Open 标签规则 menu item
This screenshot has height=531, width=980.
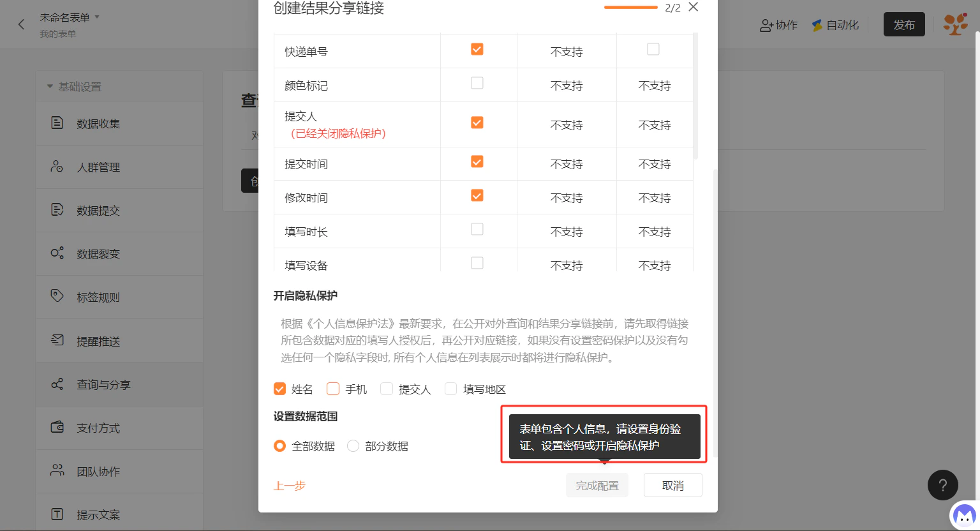119,297
